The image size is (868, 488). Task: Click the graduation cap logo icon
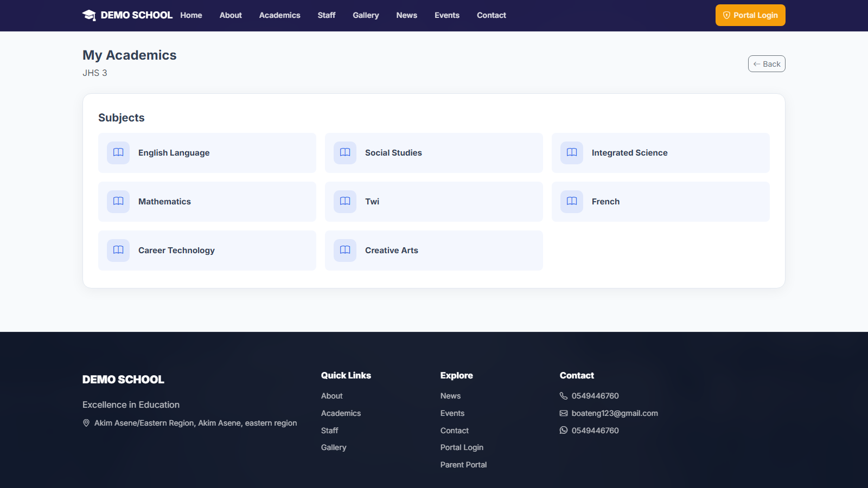click(x=89, y=15)
